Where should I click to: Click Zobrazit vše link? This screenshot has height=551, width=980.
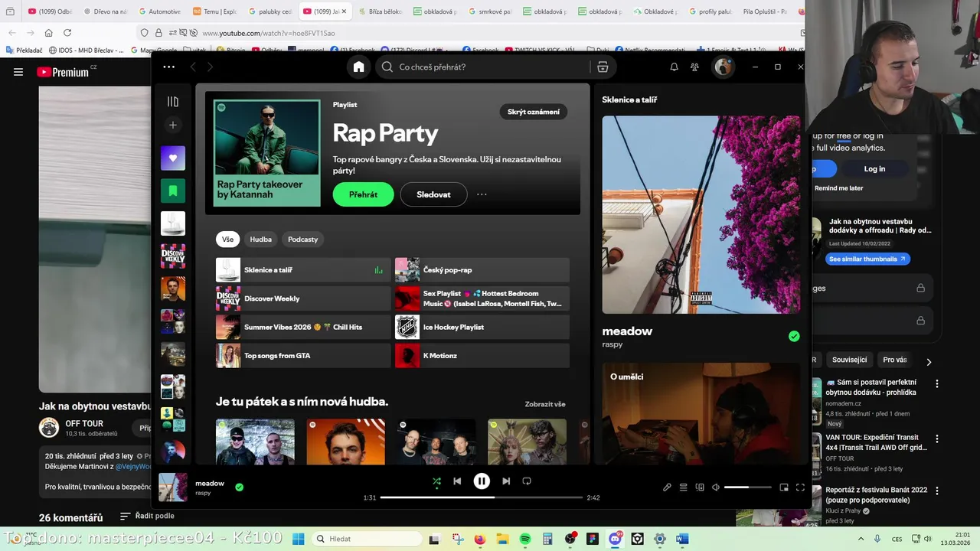(x=545, y=404)
